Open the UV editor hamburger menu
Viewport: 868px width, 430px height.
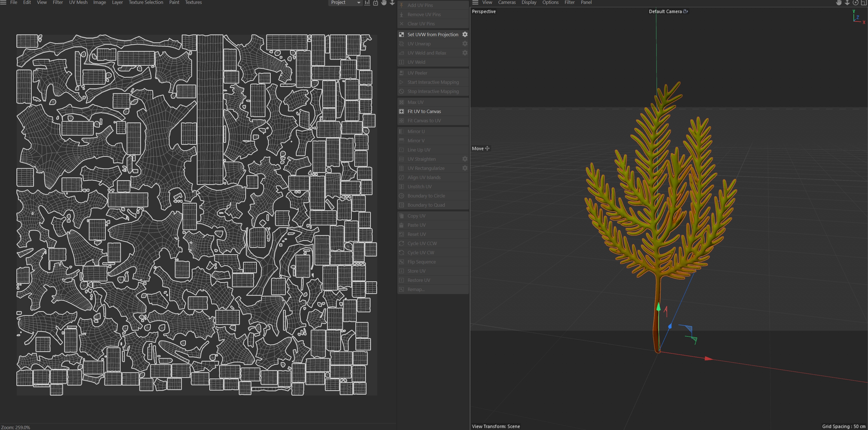pyautogui.click(x=3, y=2)
